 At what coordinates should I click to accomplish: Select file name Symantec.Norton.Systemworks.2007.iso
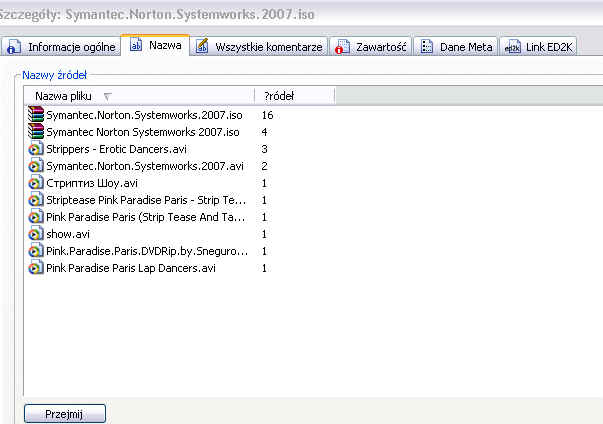[x=144, y=115]
